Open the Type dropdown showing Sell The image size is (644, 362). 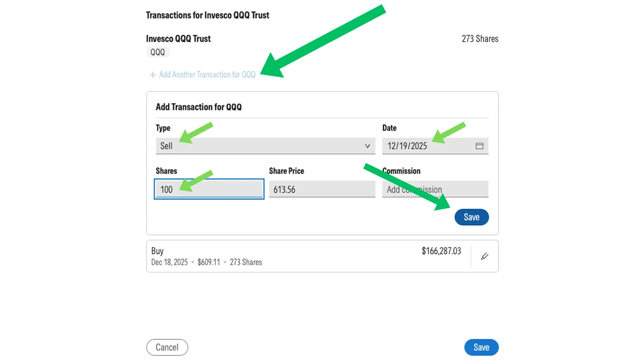(x=265, y=146)
